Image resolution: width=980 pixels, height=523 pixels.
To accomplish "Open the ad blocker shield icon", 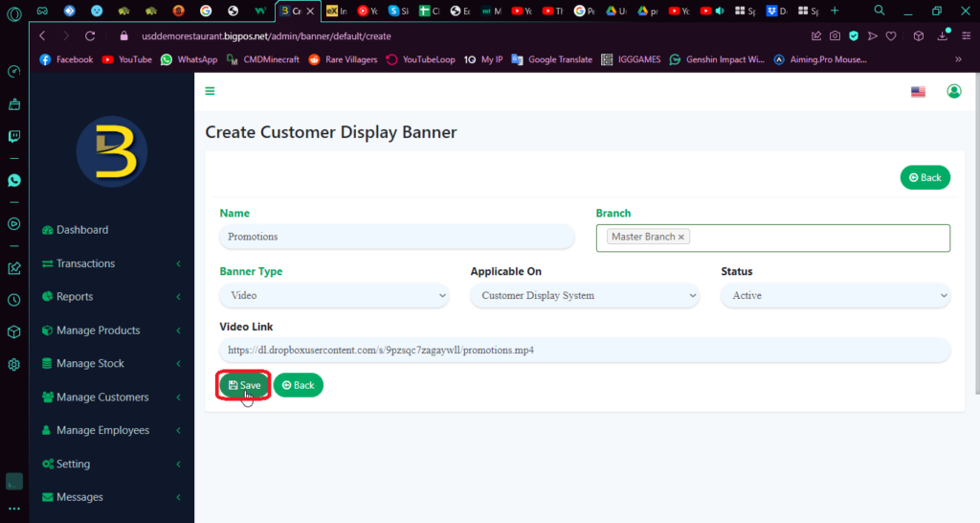I will [x=854, y=36].
